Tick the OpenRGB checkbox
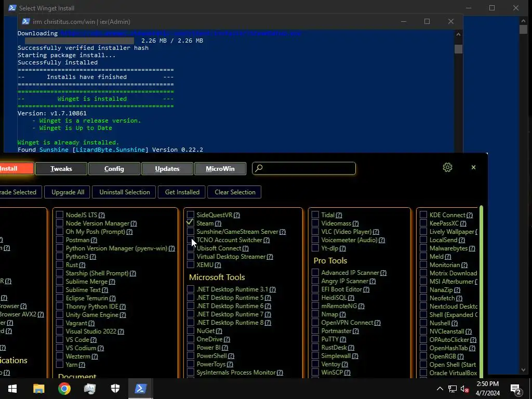This screenshot has width=532, height=399. pos(423,356)
